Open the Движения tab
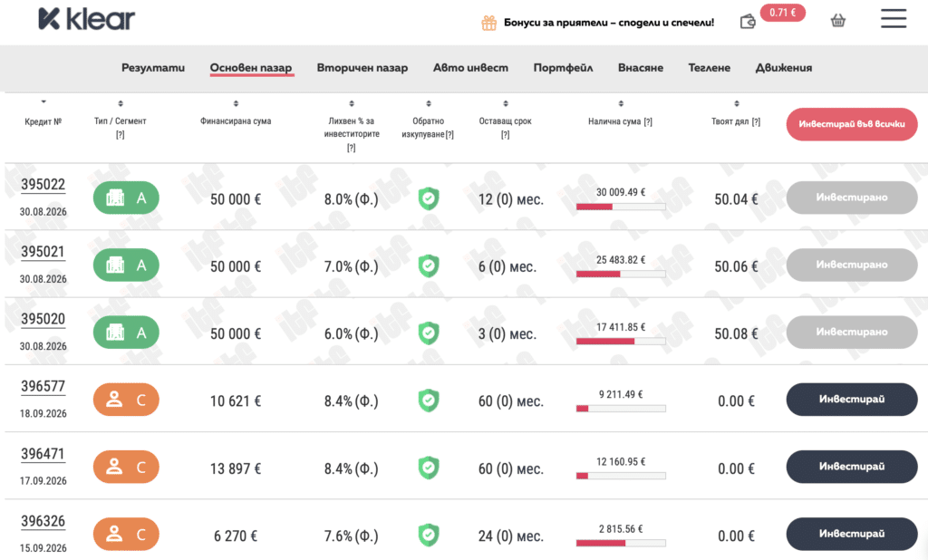The image size is (928, 560). 784,68
